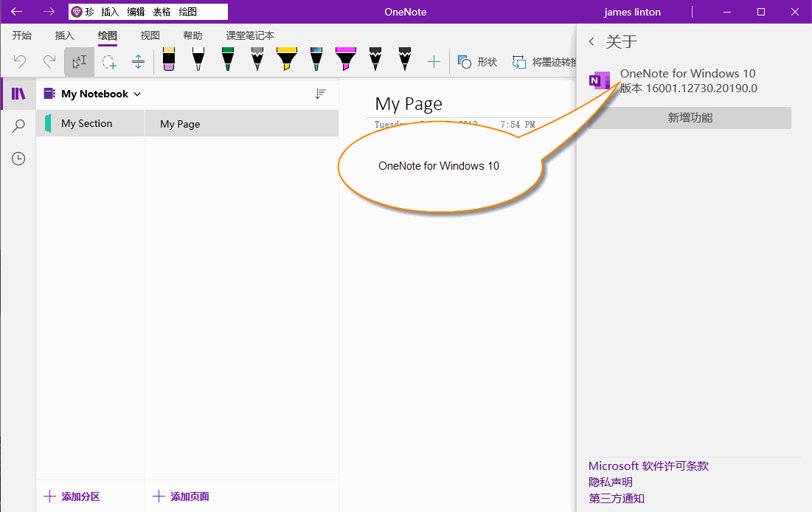The width and height of the screenshot is (812, 512).
Task: Open the 课堂笔记本 tab
Action: click(x=250, y=35)
